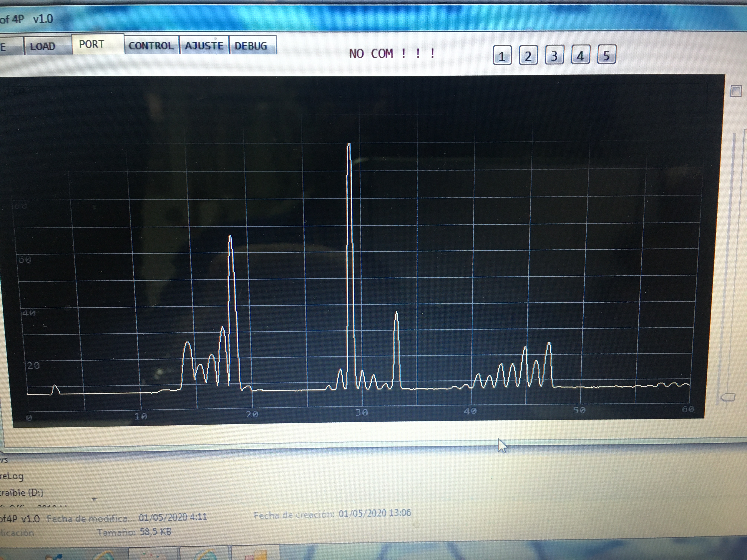Click the vertical slider thumb beside the chart
This screenshot has width=747, height=560.
728,397
